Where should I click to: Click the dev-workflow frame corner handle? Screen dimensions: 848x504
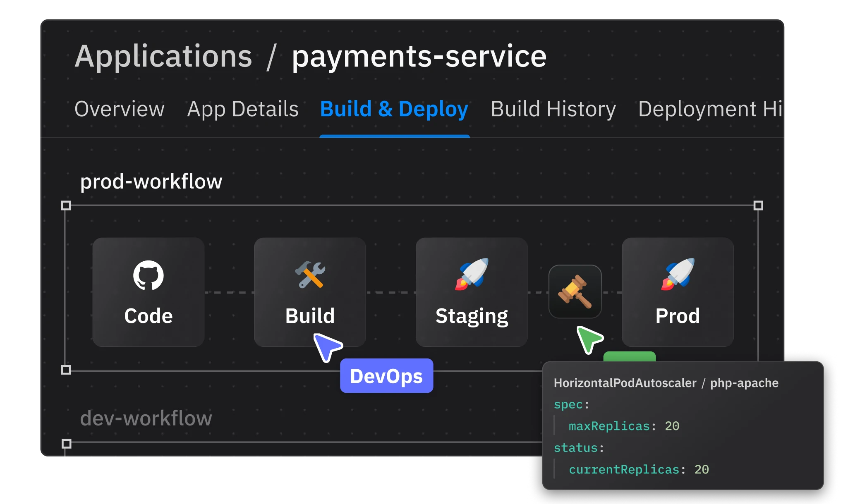(66, 444)
